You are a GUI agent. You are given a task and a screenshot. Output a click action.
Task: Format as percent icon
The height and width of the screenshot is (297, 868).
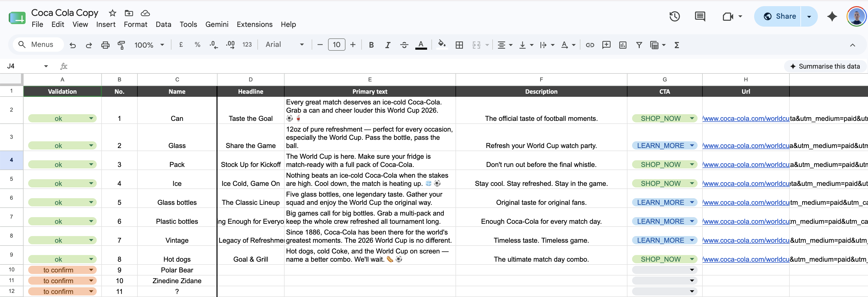tap(198, 45)
